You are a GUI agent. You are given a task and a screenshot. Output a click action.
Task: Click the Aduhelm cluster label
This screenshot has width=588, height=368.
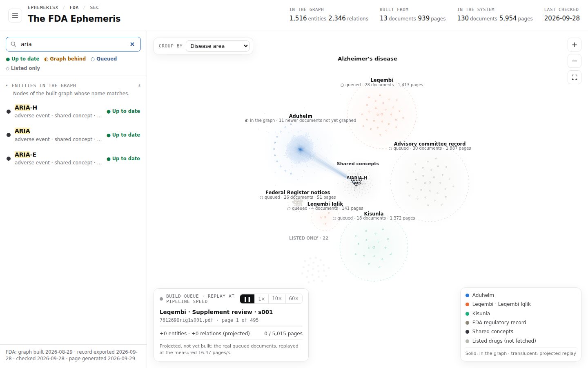(301, 116)
